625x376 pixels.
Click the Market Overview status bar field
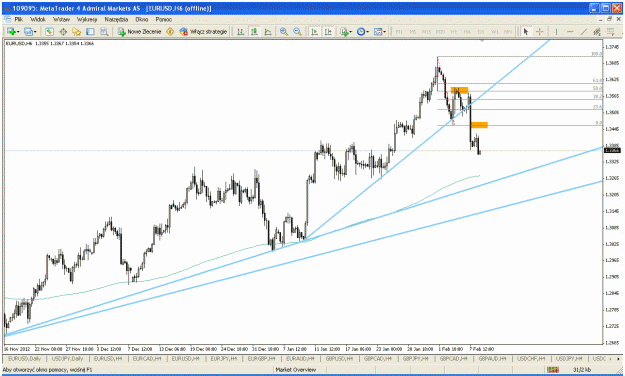click(x=296, y=370)
